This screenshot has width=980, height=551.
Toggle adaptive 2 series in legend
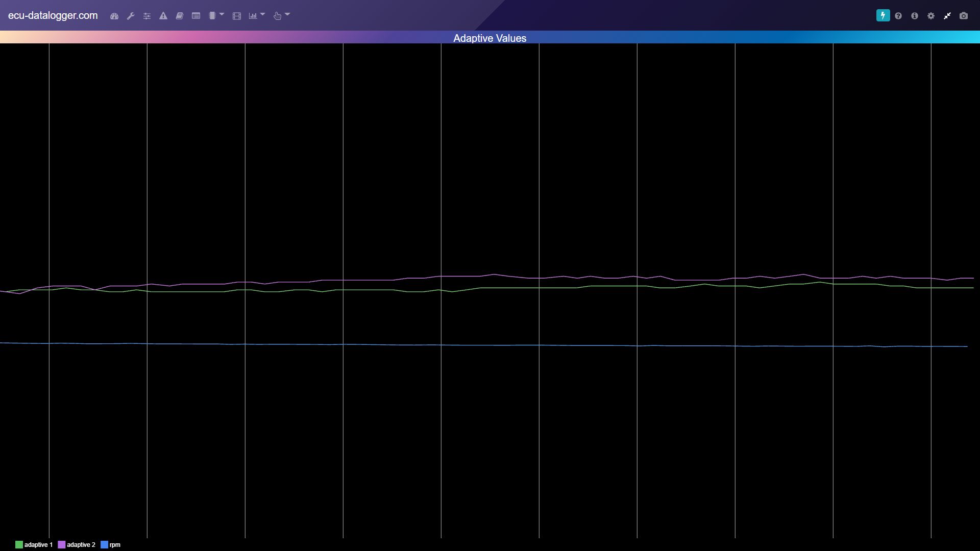pyautogui.click(x=77, y=545)
